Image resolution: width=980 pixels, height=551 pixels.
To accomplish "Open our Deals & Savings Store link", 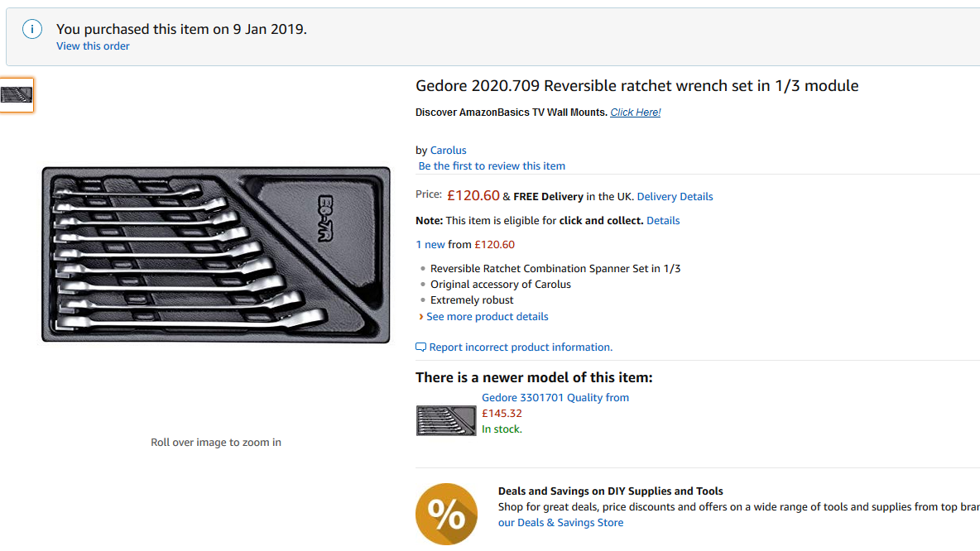I will [560, 523].
